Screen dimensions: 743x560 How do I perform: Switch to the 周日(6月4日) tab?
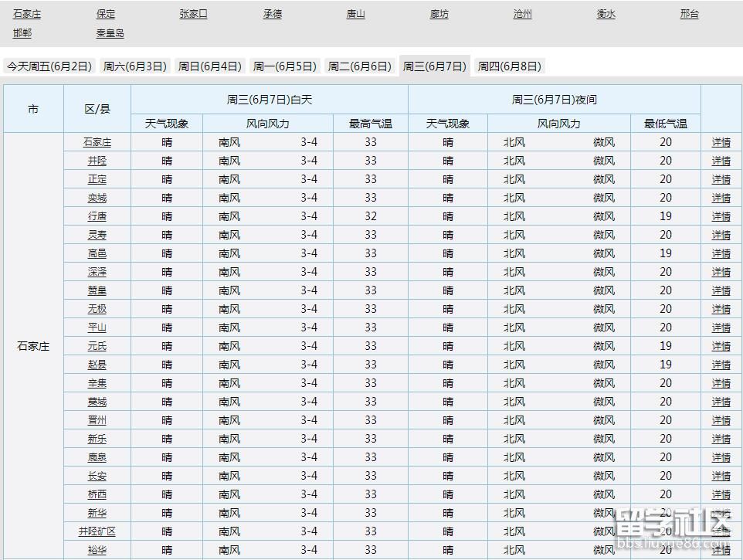point(209,66)
